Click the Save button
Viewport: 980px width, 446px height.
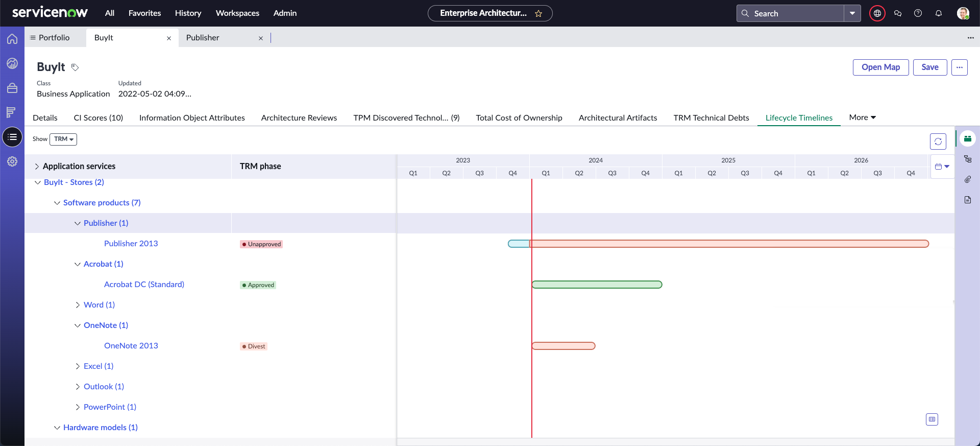(x=929, y=67)
